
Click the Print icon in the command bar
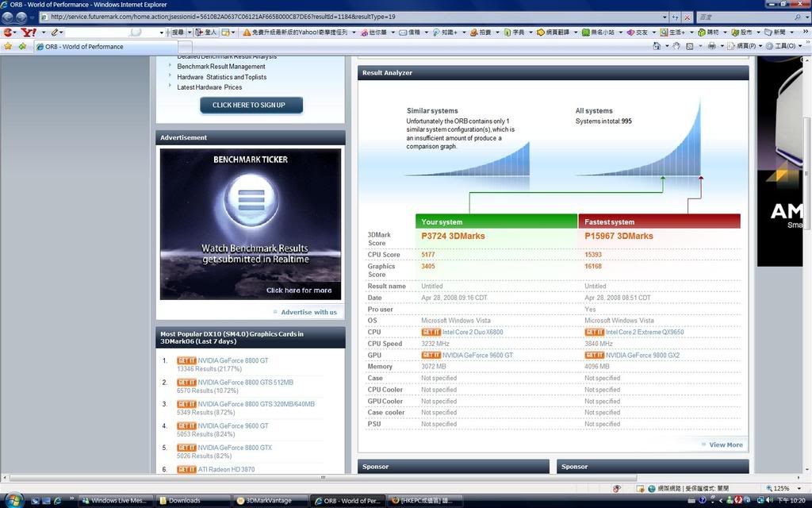click(711, 46)
